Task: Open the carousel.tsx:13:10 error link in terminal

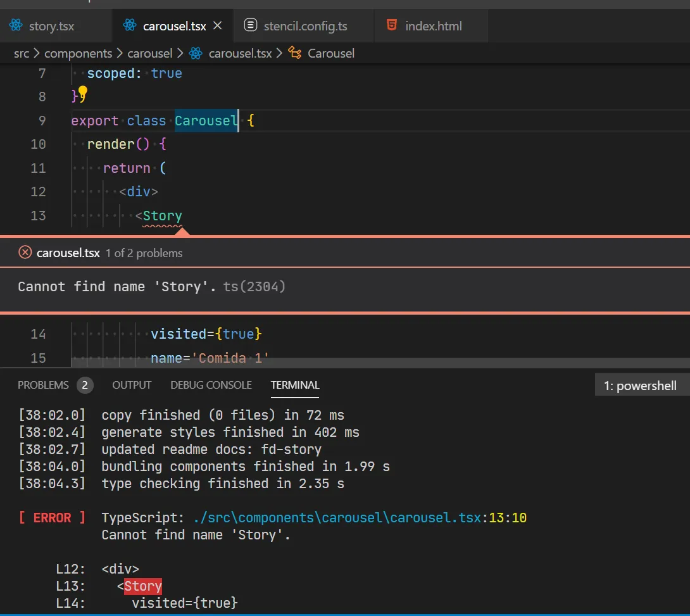Action: tap(358, 518)
